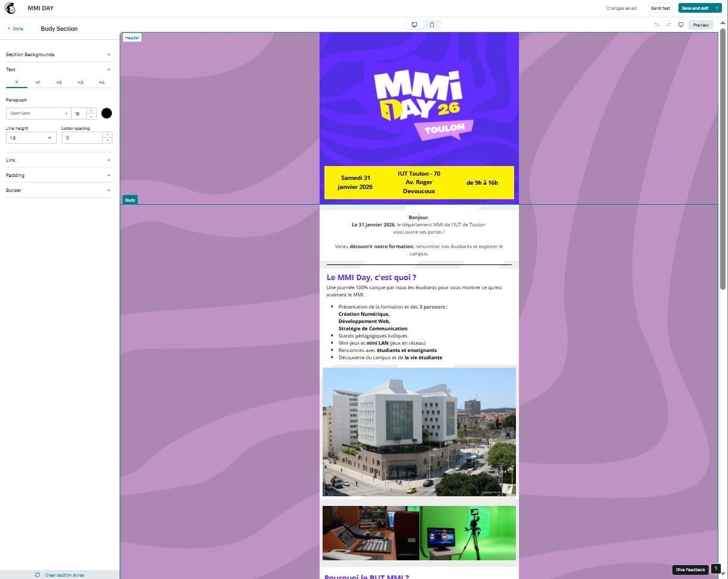Open the Open Sans font dropdown
728x579 pixels.
coord(38,114)
